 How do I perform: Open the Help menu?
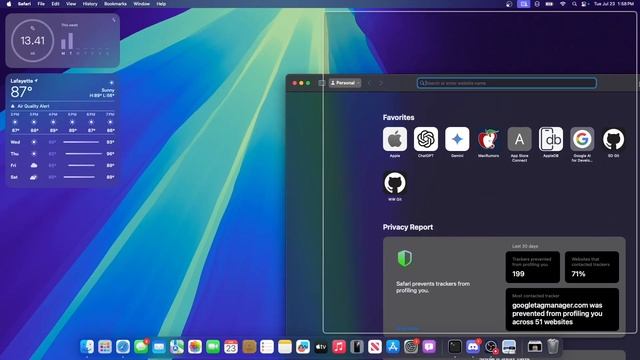pos(161,4)
